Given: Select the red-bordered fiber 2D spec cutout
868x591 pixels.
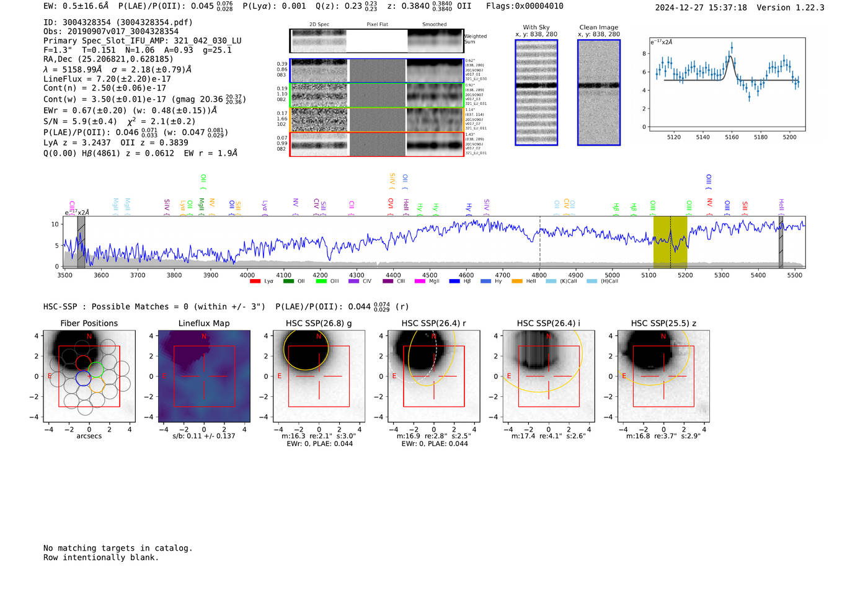Looking at the screenshot, I should (377, 144).
